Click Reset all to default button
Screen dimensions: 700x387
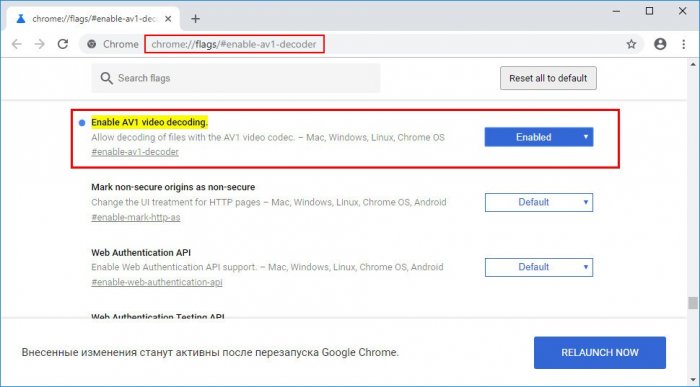(548, 78)
